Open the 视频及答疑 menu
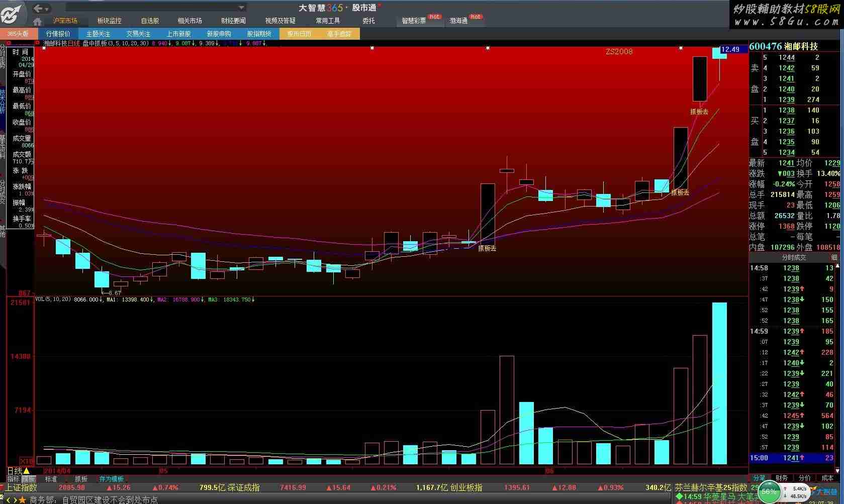The height and width of the screenshot is (504, 844). 280,21
